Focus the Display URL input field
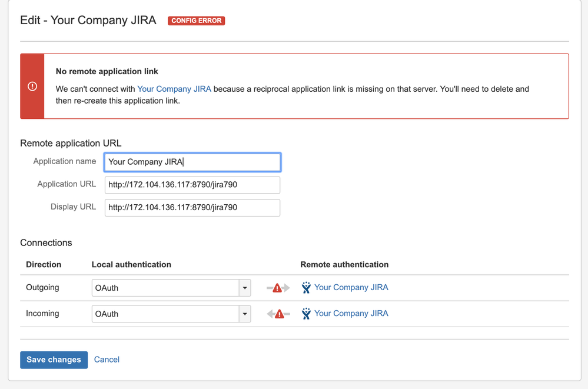 click(x=192, y=208)
